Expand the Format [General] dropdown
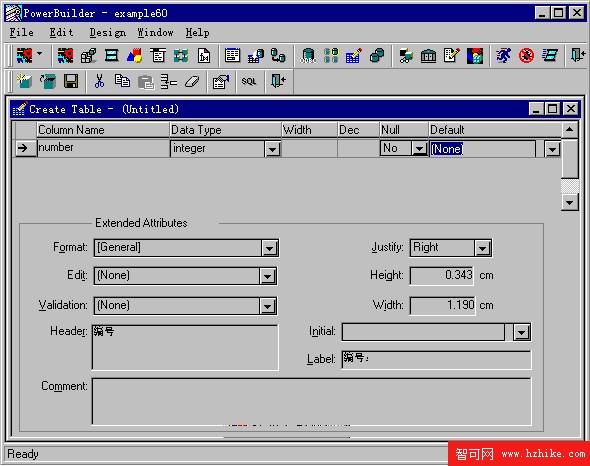The image size is (590, 466). (x=269, y=248)
